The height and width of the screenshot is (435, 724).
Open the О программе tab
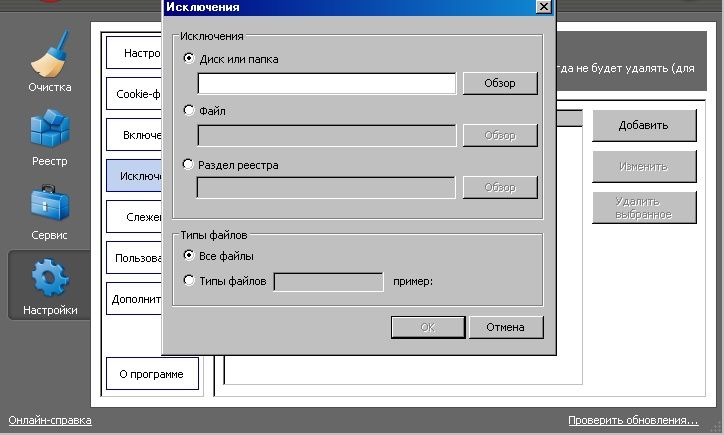(x=153, y=374)
